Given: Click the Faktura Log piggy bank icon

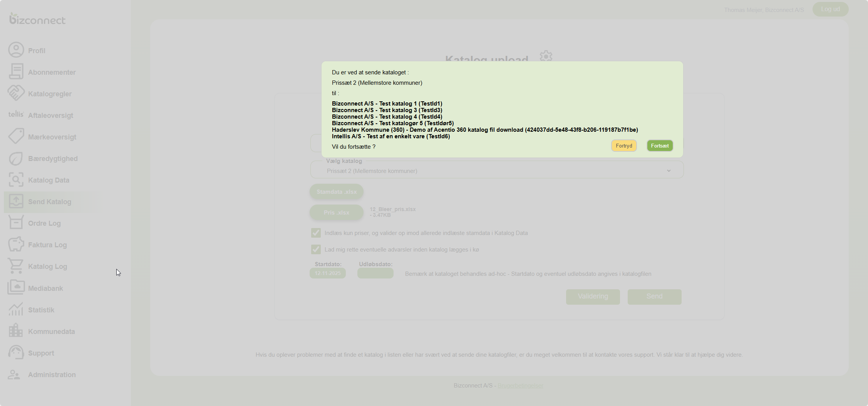Looking at the screenshot, I should 16,244.
